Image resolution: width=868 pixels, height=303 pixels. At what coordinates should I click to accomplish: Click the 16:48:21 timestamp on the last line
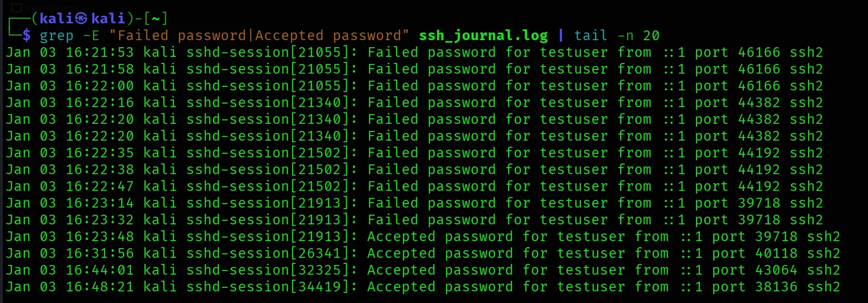99,287
